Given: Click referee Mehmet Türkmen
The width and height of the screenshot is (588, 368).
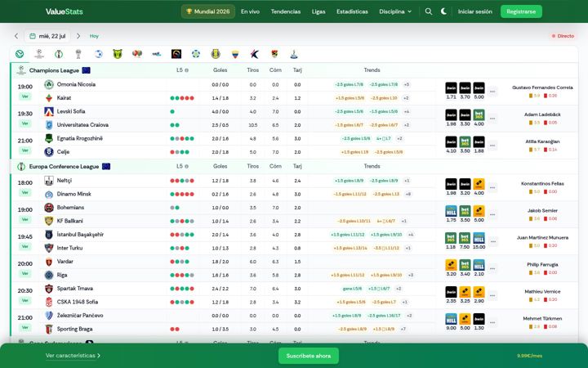Looking at the screenshot, I should tap(542, 318).
